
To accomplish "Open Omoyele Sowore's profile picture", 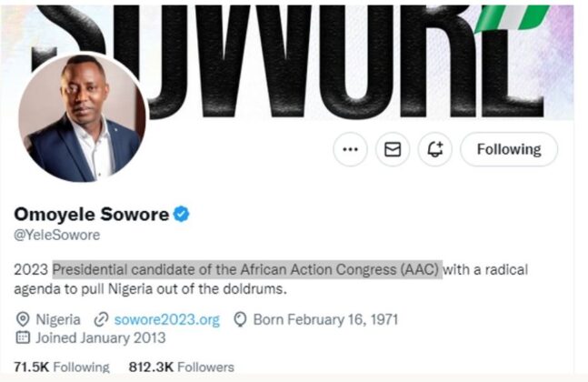I will point(82,118).
